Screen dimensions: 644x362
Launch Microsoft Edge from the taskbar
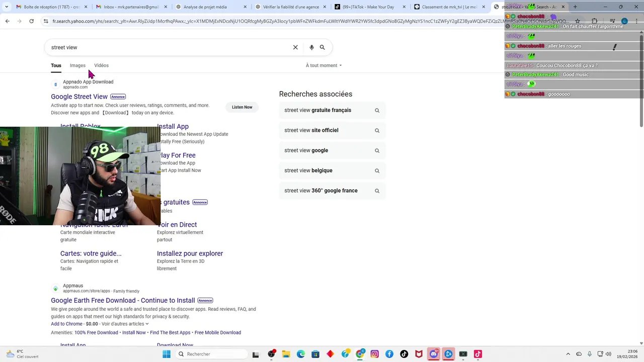[x=301, y=354]
